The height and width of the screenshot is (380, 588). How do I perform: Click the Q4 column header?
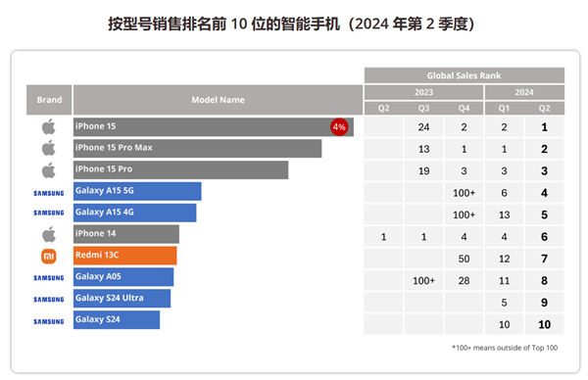pos(464,109)
